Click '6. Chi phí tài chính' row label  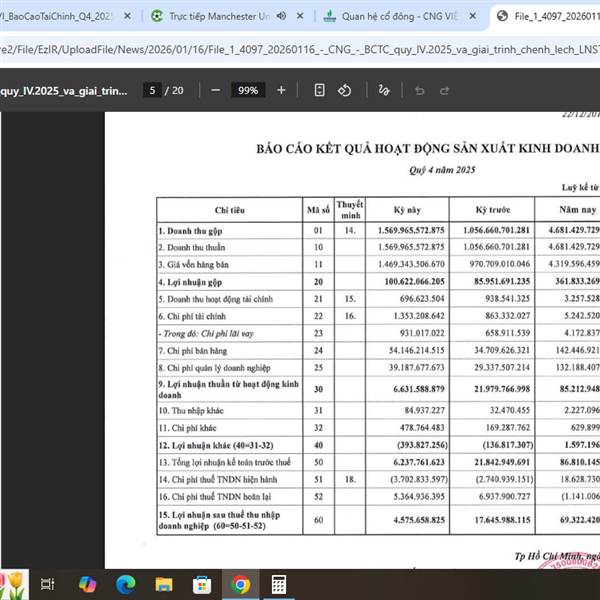192,316
